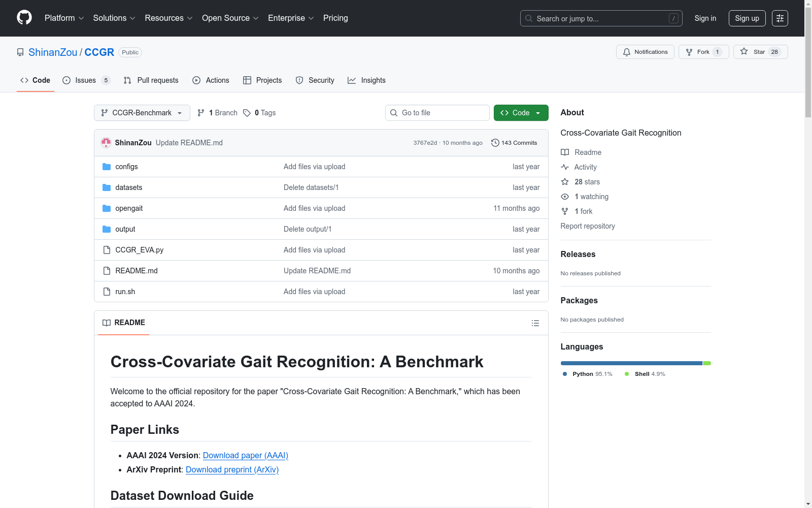Viewport: 812px width, 508px height.
Task: Focus the Search or jump to field
Action: [601, 18]
